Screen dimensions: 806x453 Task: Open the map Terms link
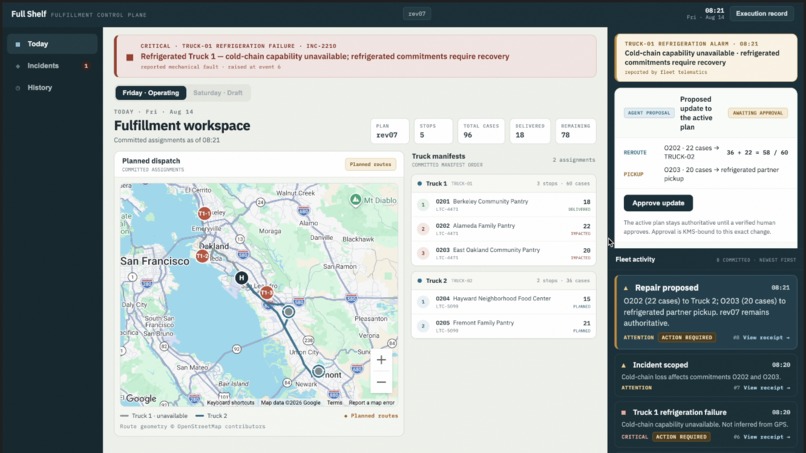point(335,403)
